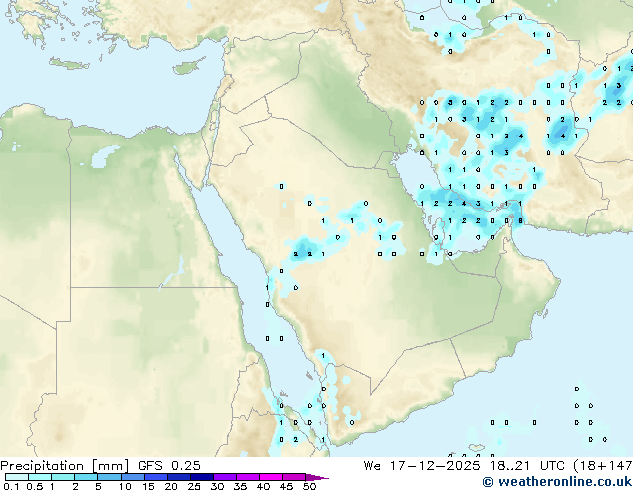
Task: Click the '20' legend scale label
Action: tap(171, 486)
